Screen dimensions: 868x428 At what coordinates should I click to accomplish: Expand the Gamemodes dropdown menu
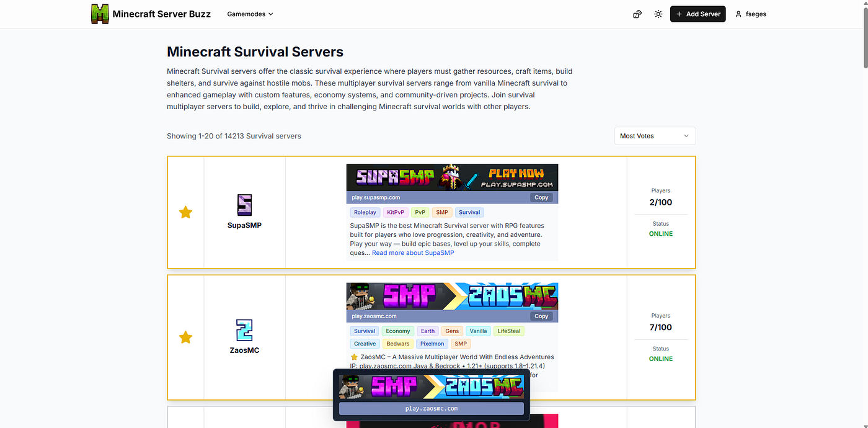click(x=250, y=14)
